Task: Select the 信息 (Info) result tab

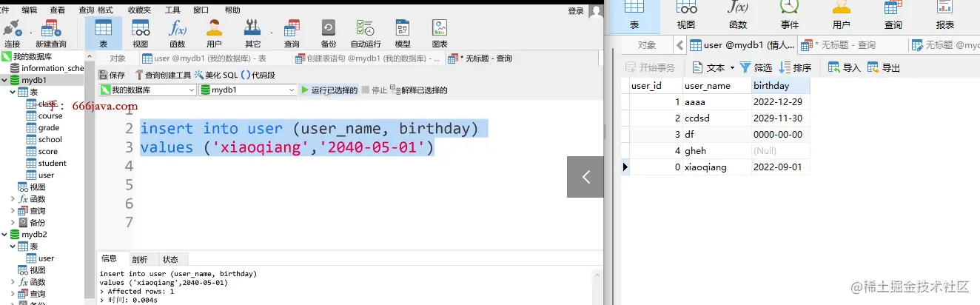Action: click(x=110, y=259)
